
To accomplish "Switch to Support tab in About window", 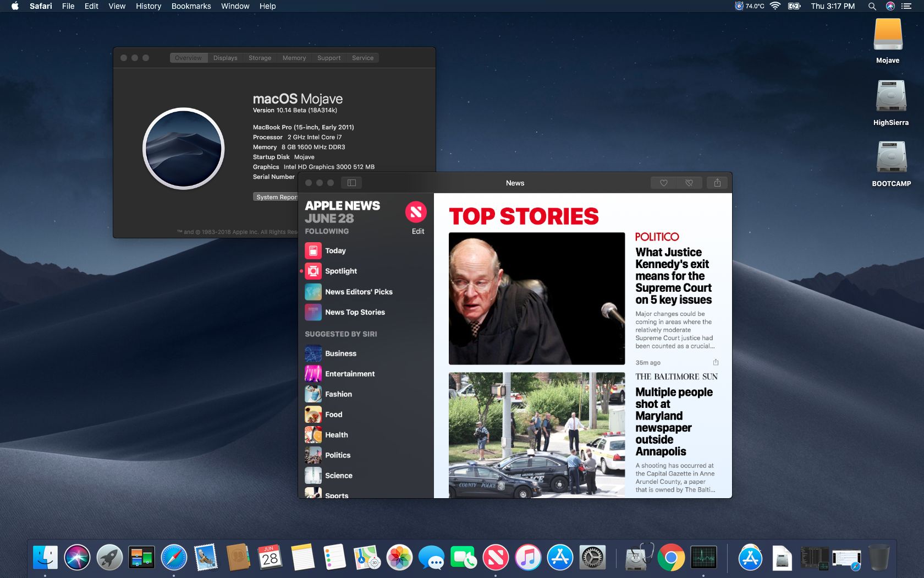I will [329, 58].
